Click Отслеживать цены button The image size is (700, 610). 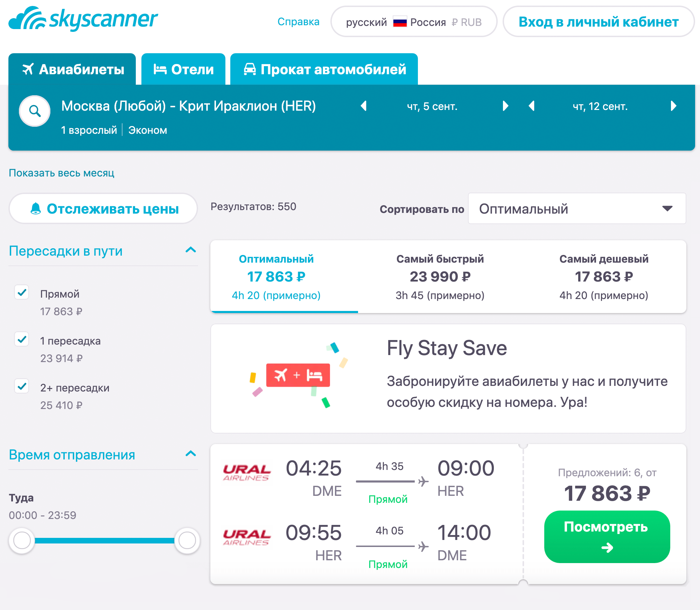pos(103,209)
